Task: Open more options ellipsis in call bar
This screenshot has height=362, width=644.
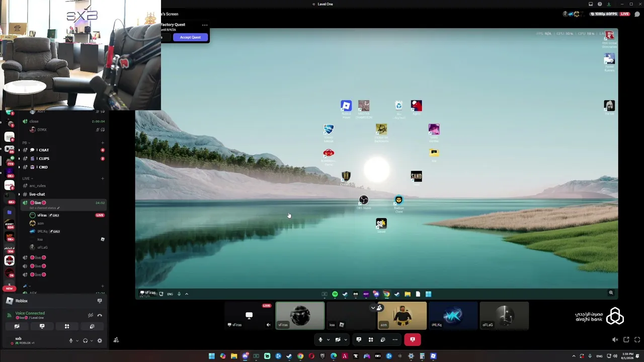Action: [x=395, y=339]
